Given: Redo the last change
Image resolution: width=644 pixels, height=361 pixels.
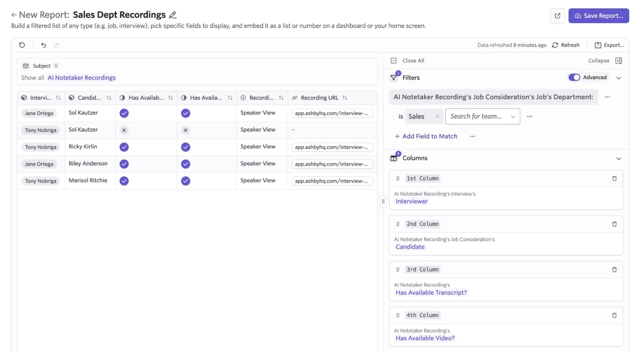Looking at the screenshot, I should point(56,45).
